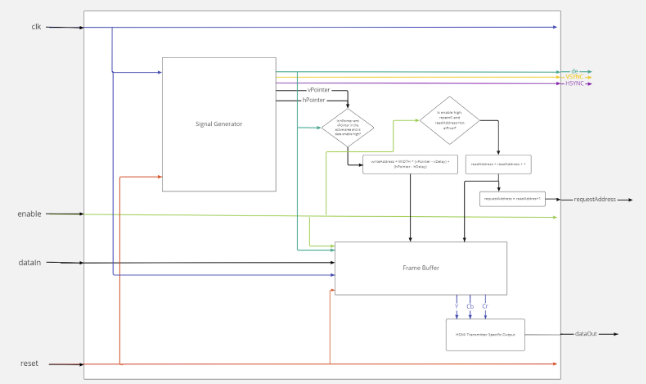The image size is (646, 384).
Task: Click the VSYNC output label
Action: (574, 77)
